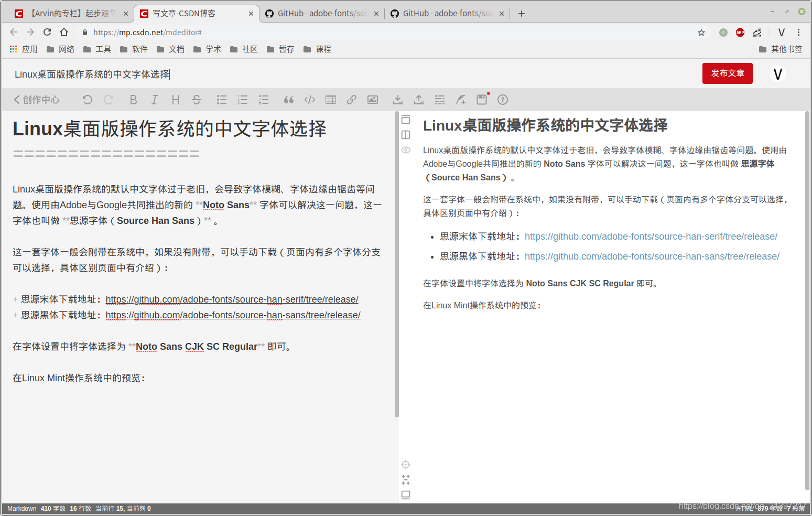Insert a table
Screen dimensions: 812x516
pyautogui.click(x=331, y=100)
